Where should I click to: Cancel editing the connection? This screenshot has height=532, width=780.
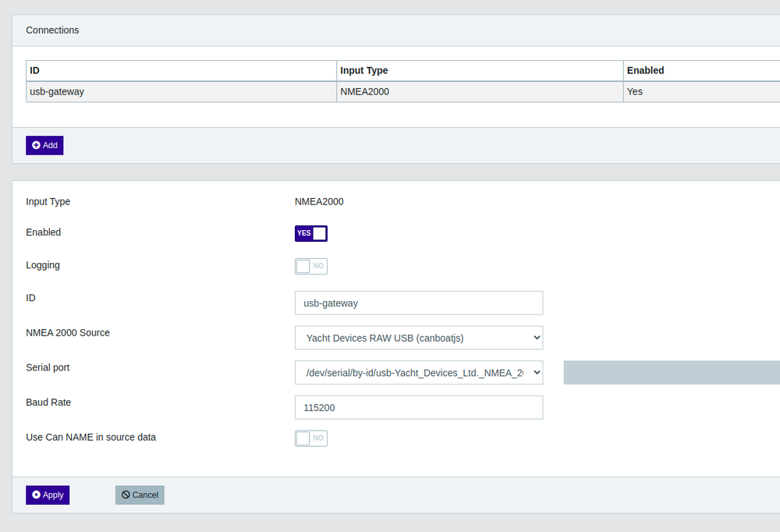click(x=139, y=495)
